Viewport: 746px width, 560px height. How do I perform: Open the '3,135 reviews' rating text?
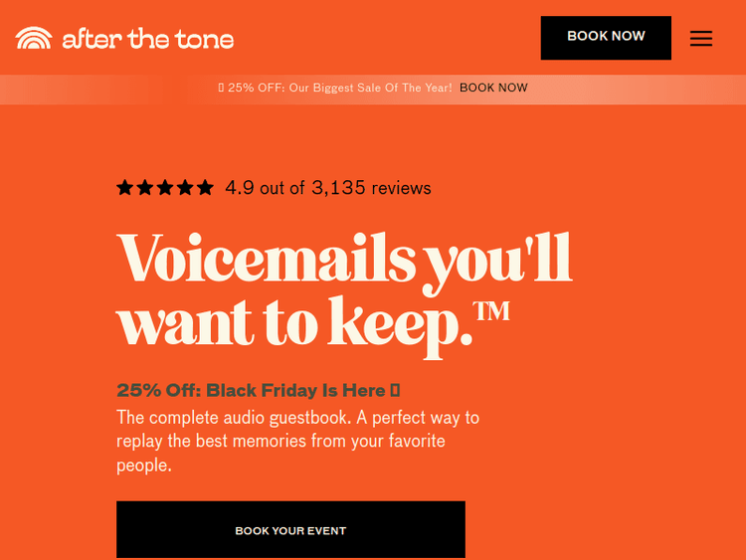[x=371, y=188]
